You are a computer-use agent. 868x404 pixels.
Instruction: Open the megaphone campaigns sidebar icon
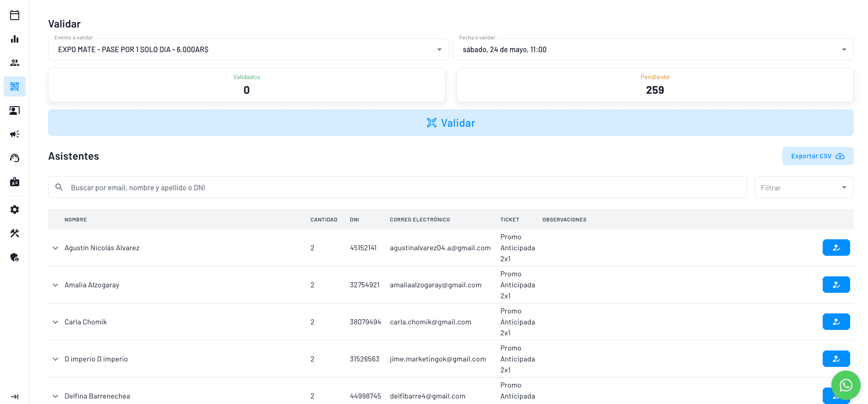pyautogui.click(x=15, y=134)
